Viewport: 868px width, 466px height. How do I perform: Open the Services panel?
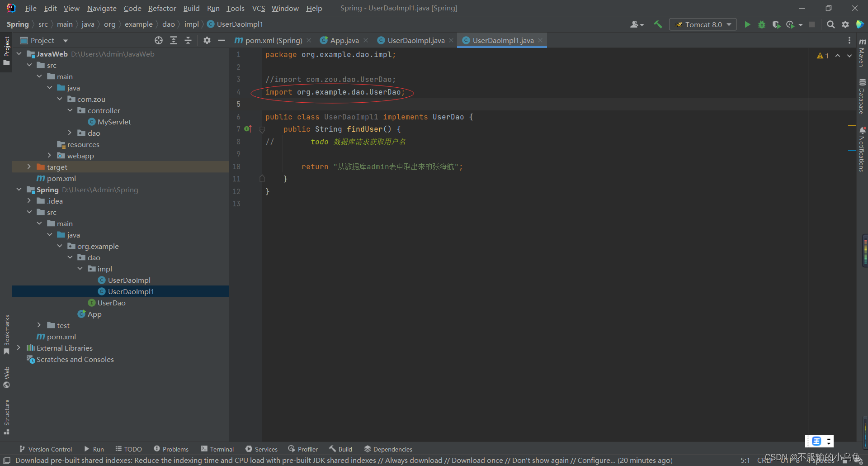click(x=261, y=449)
